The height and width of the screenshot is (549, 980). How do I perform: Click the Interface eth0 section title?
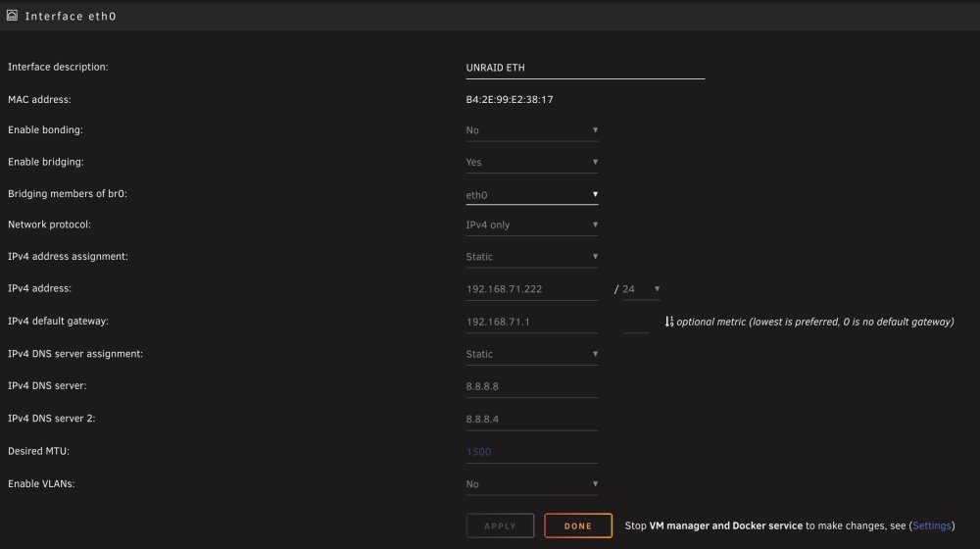71,17
